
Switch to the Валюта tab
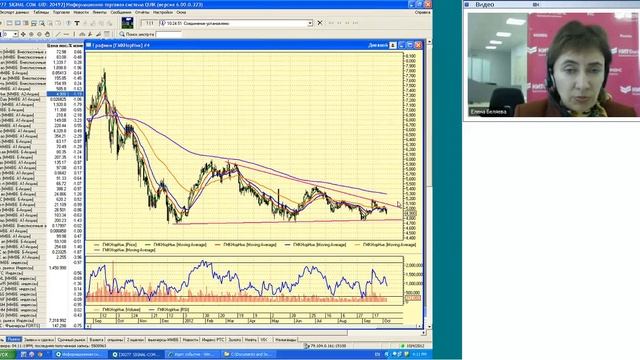[x=96, y=339]
